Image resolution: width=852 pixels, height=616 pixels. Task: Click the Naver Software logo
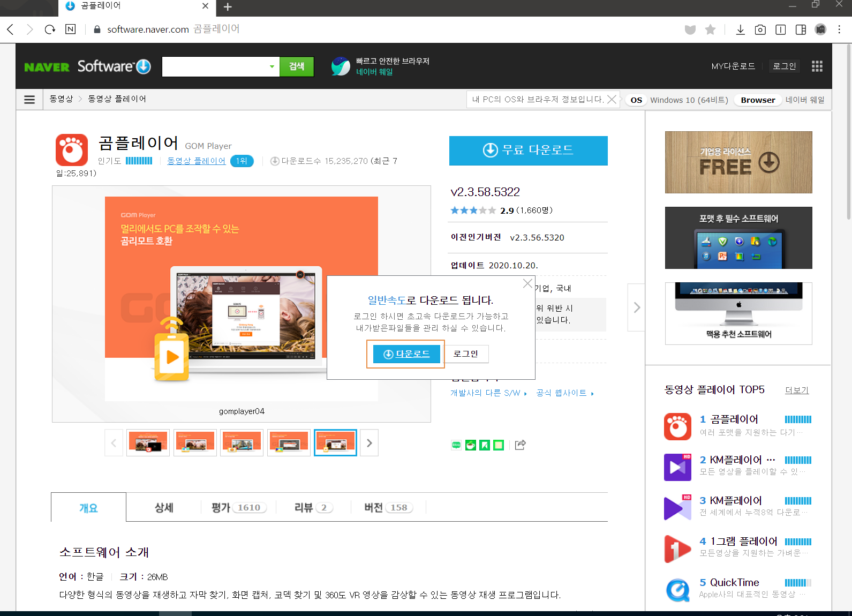pos(88,66)
